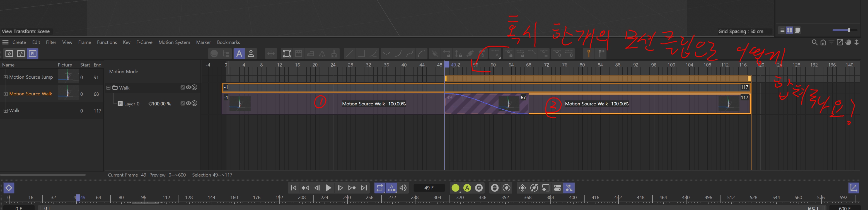Click Layer 0 strength keyframe diamond

pos(150,104)
